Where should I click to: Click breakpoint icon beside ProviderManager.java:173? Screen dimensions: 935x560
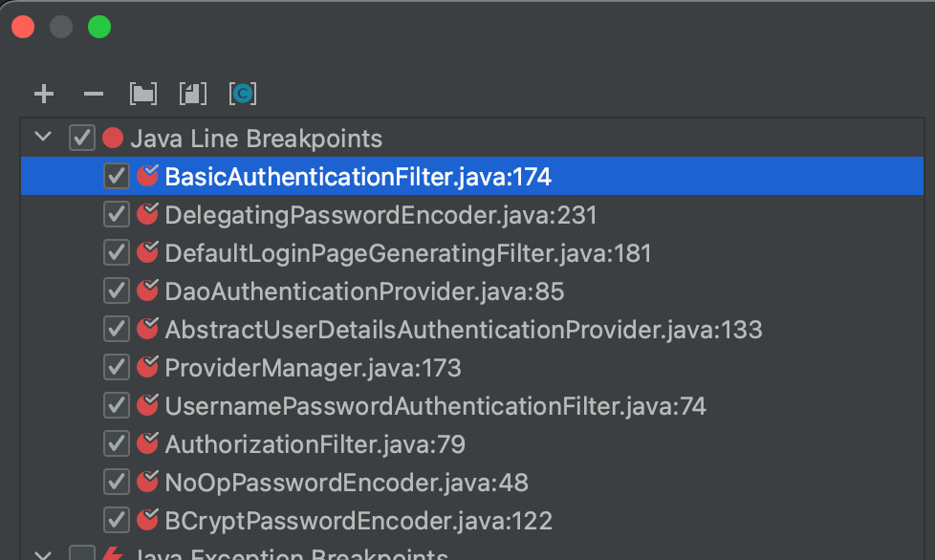tap(147, 367)
